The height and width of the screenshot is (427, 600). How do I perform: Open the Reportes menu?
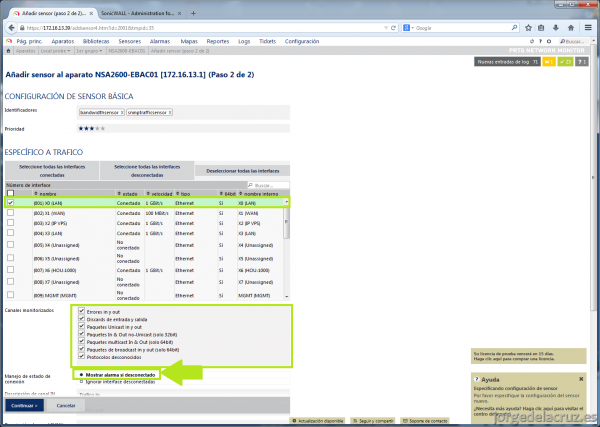[x=218, y=41]
